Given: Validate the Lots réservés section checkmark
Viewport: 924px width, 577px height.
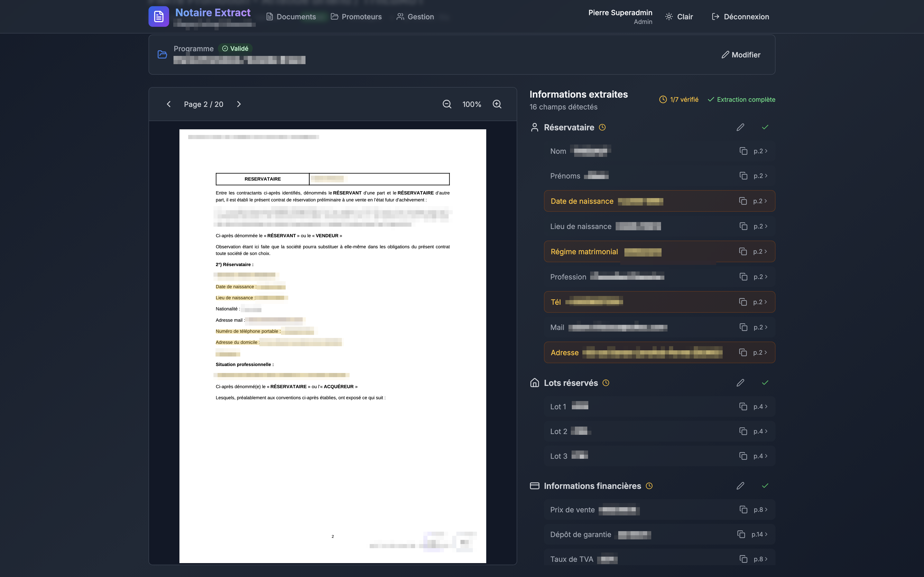Looking at the screenshot, I should (765, 383).
